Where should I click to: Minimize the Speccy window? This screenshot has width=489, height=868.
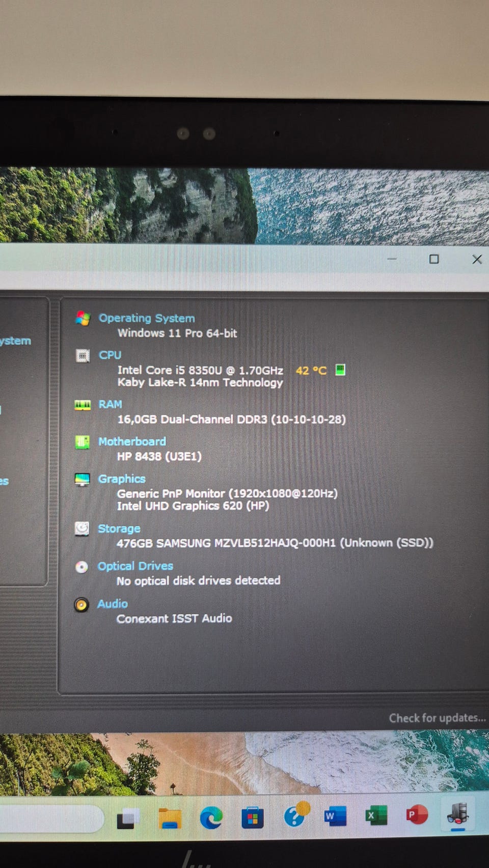[392, 259]
